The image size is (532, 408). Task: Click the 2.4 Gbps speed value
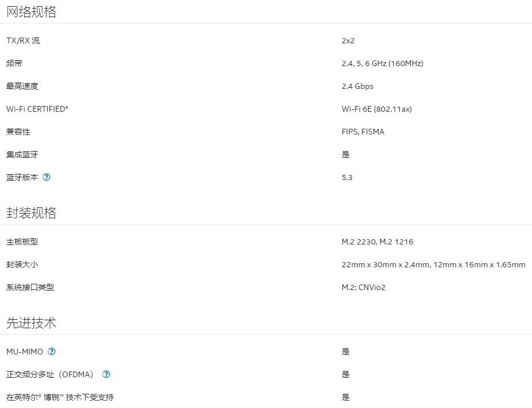pyautogui.click(x=357, y=86)
